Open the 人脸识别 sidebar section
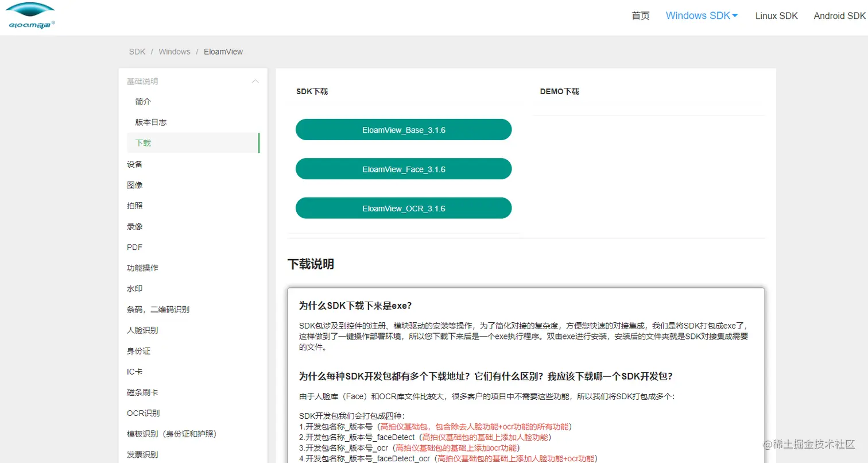The width and height of the screenshot is (868, 463). click(x=142, y=330)
